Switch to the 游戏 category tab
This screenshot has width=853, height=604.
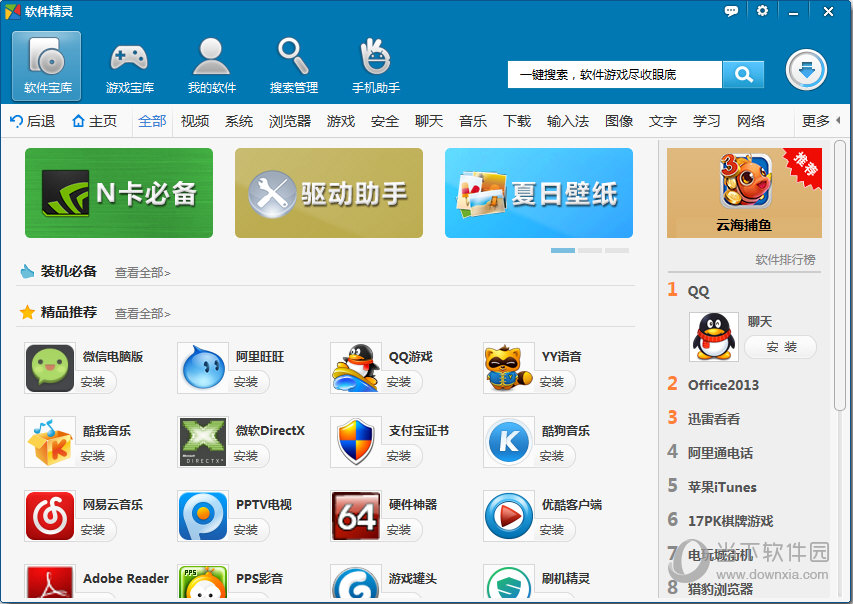tap(341, 121)
